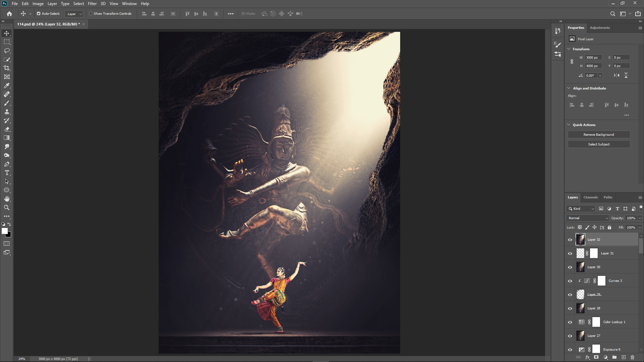Click the Select Subject button
644x362 pixels.
(x=599, y=144)
